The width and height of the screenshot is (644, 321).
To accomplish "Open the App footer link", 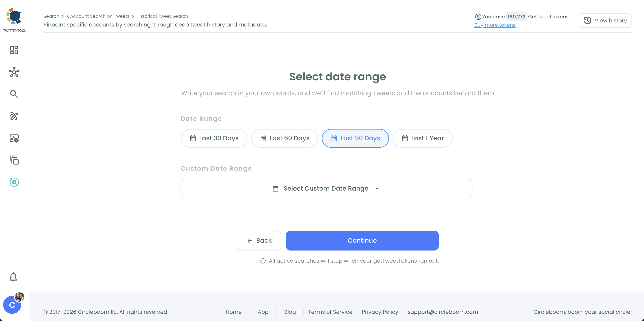I will [263, 312].
